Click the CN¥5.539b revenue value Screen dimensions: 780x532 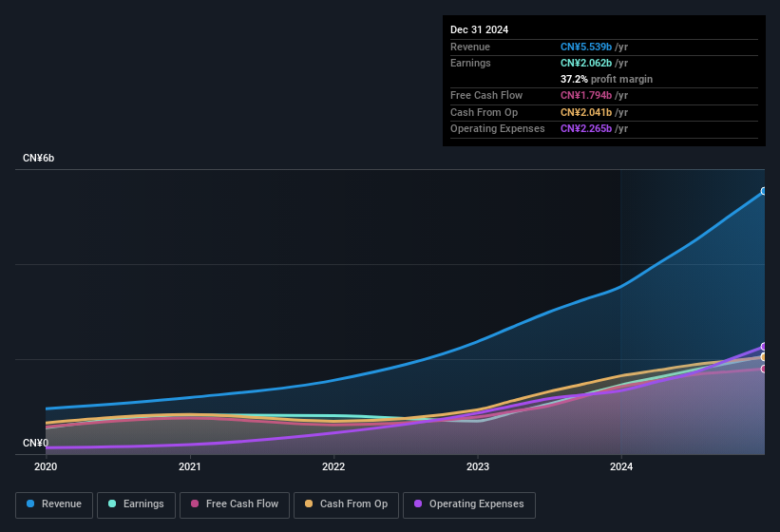tap(586, 47)
